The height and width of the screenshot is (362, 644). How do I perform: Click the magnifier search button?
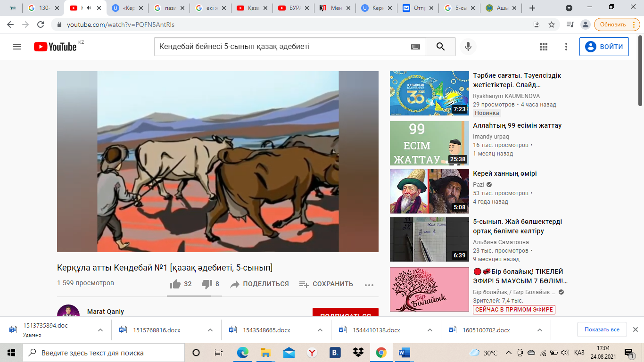coord(441,47)
